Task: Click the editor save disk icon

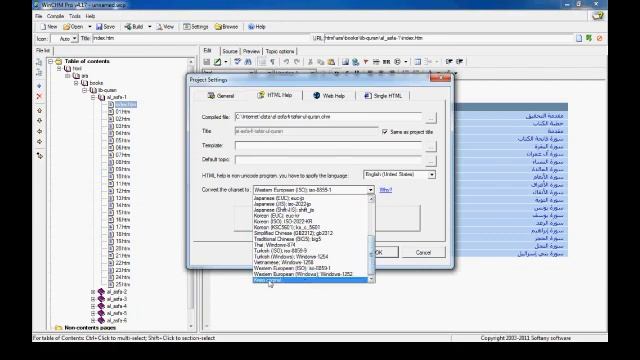Action: [207, 62]
